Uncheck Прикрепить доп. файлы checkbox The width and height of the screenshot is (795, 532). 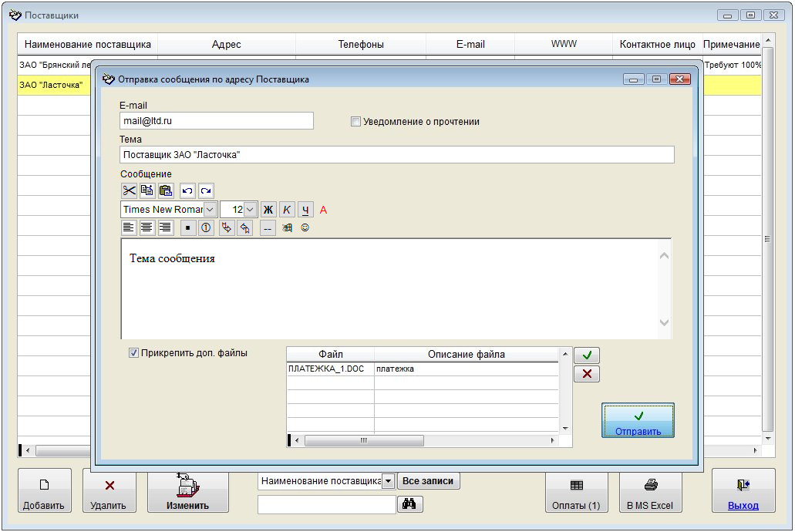tap(133, 353)
